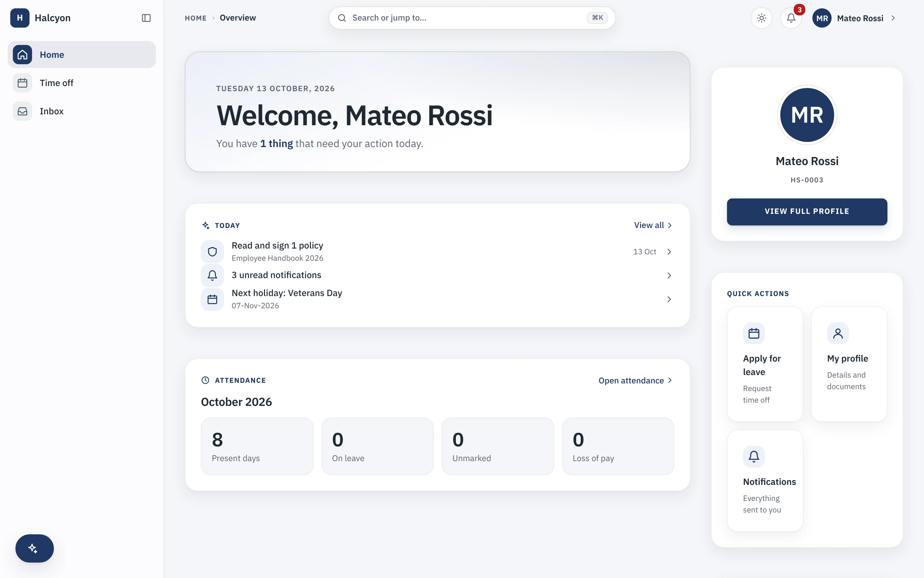Image resolution: width=924 pixels, height=578 pixels.
Task: Open the notifications bell in the header
Action: 791,18
